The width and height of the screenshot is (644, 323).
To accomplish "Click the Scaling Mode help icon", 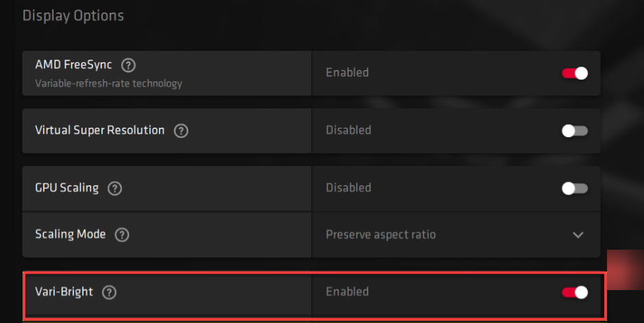I will tap(121, 235).
